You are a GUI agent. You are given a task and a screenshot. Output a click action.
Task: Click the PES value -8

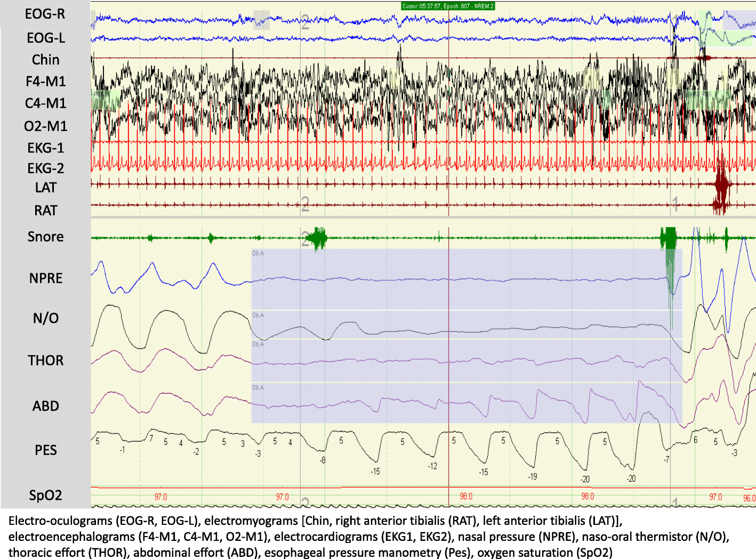point(323,460)
